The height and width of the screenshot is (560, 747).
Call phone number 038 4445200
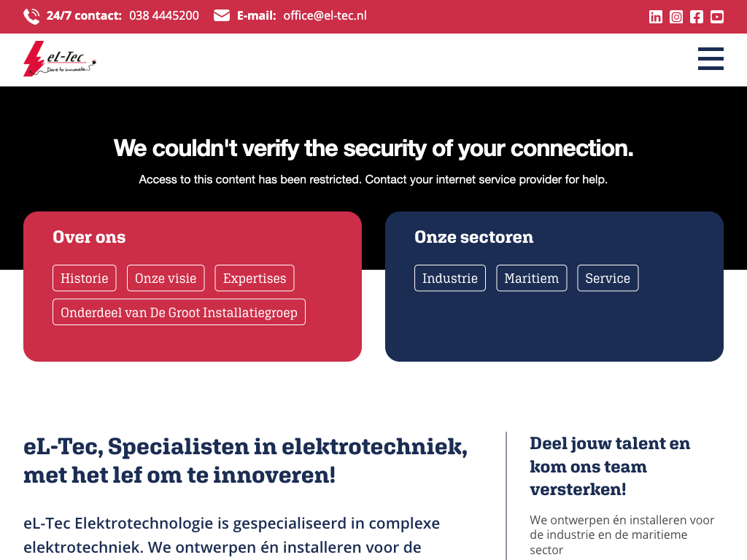tap(164, 15)
